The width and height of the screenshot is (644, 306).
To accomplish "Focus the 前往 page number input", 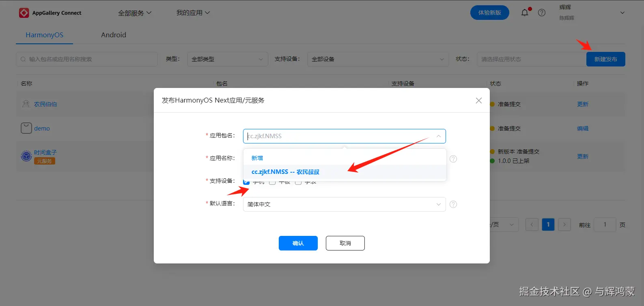I will pos(605,225).
